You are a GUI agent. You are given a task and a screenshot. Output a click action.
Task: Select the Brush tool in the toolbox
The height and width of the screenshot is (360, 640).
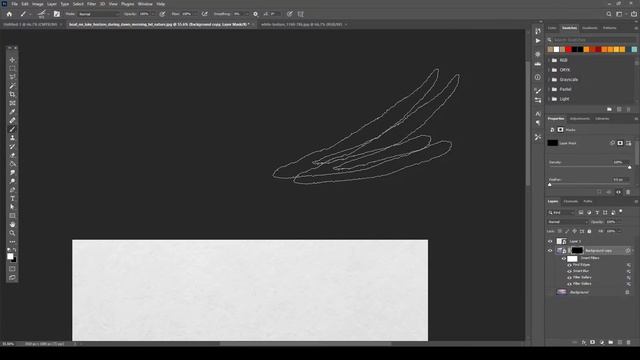point(12,129)
